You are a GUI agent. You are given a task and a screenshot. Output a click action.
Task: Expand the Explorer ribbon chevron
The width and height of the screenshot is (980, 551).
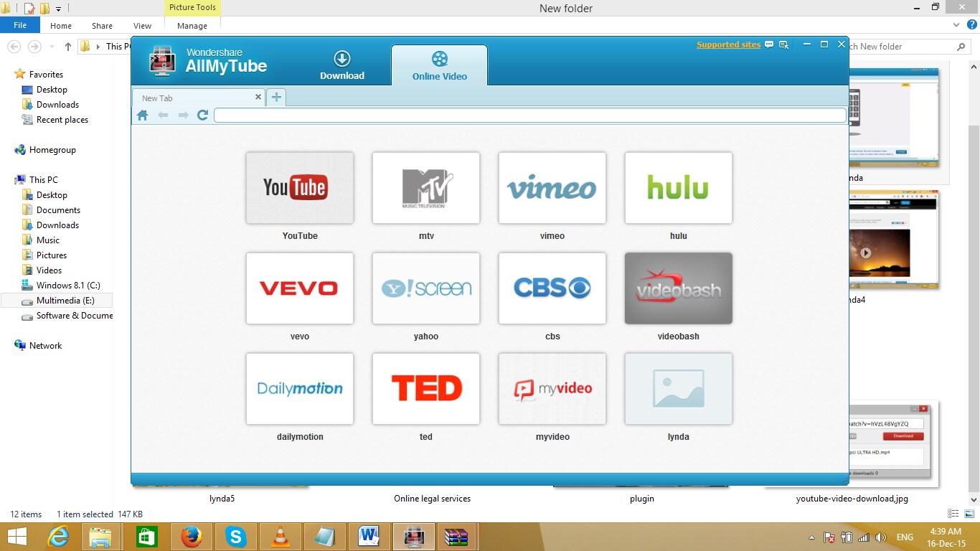(x=956, y=25)
